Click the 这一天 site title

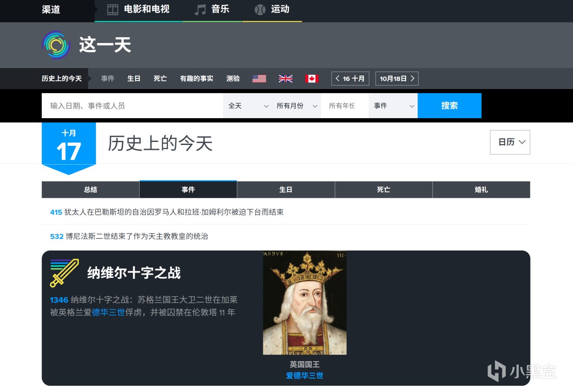(105, 45)
